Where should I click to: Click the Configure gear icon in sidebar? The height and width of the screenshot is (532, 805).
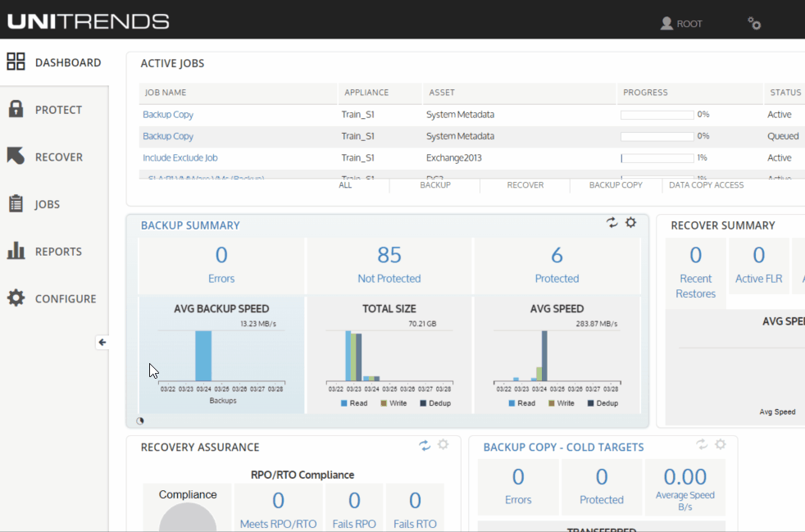click(16, 298)
